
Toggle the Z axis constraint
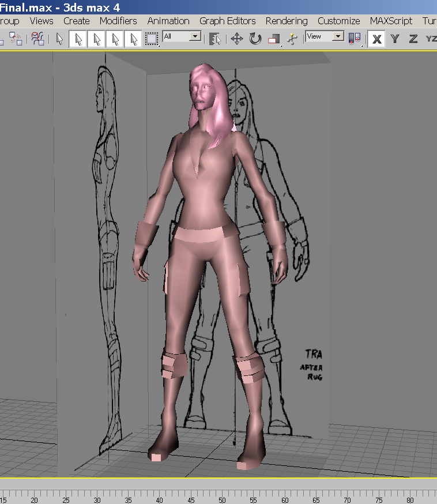point(413,39)
